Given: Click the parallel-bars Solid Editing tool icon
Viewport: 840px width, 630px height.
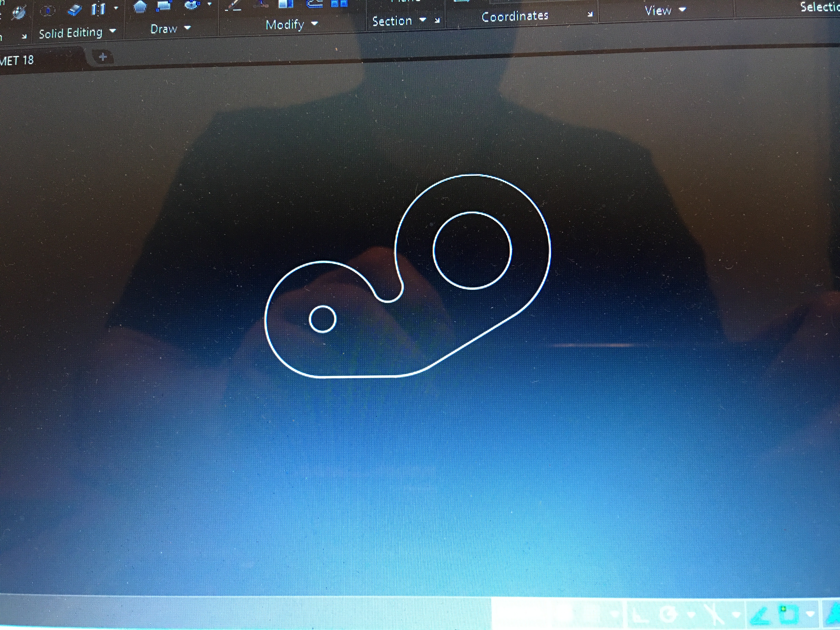Looking at the screenshot, I should 98,9.
